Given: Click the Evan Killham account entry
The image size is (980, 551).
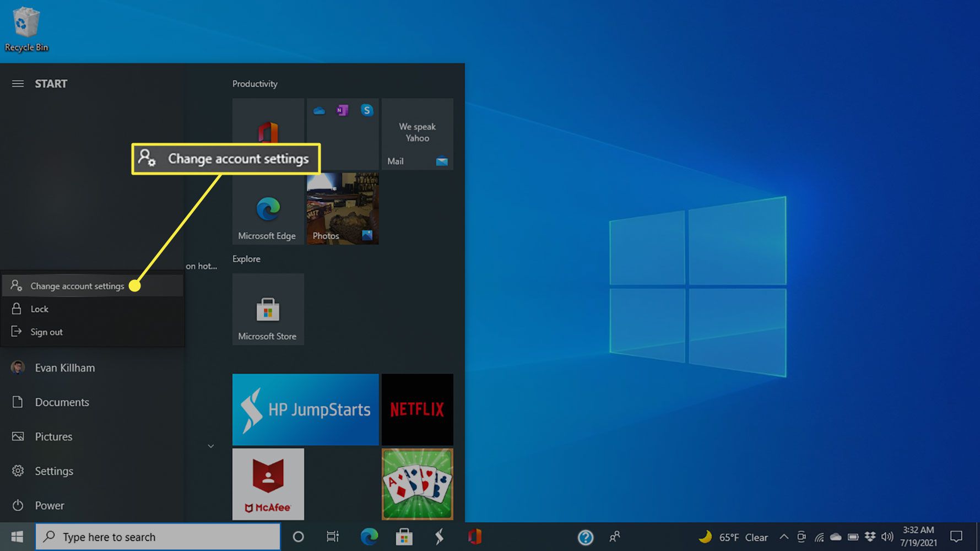Looking at the screenshot, I should click(x=92, y=368).
